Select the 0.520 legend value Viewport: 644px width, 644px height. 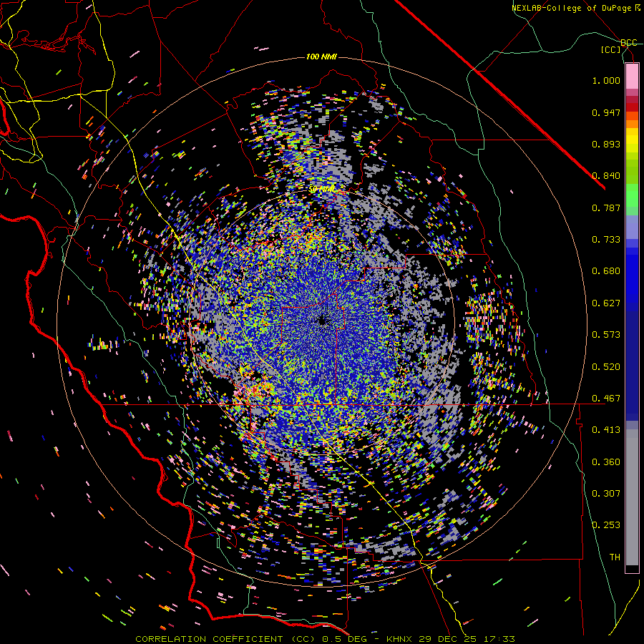point(606,367)
